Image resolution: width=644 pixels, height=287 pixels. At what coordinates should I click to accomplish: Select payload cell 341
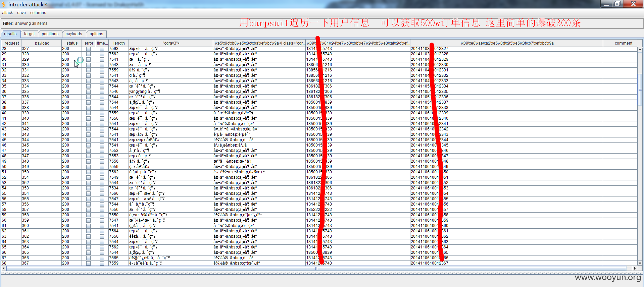[x=42, y=124]
